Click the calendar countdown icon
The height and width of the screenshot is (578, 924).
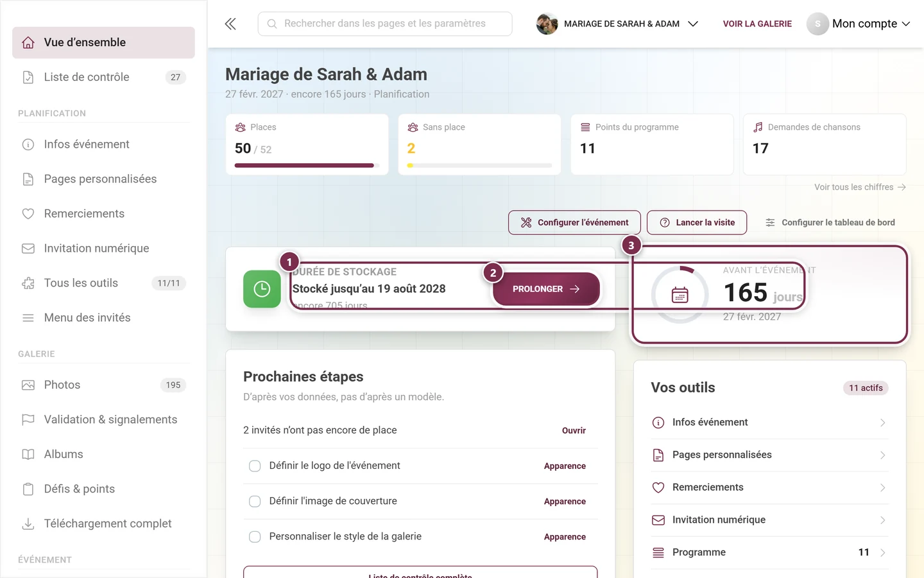pyautogui.click(x=680, y=295)
